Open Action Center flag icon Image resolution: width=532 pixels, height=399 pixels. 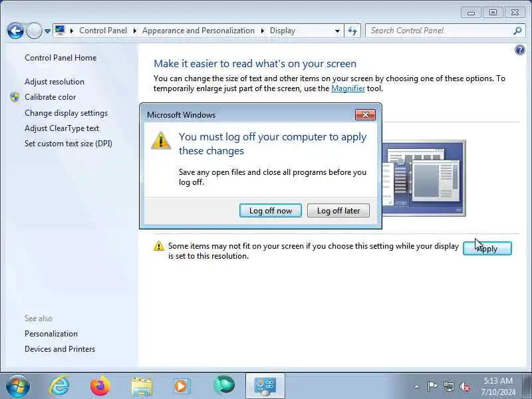coord(432,386)
